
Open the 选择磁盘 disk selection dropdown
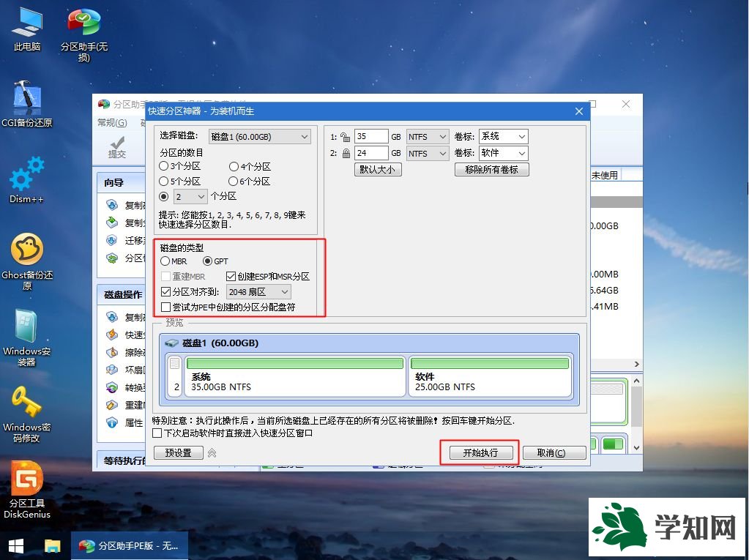(260, 137)
